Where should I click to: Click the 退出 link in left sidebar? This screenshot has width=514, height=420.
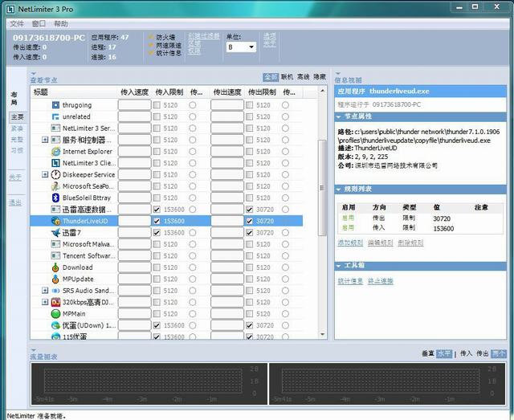coord(15,202)
